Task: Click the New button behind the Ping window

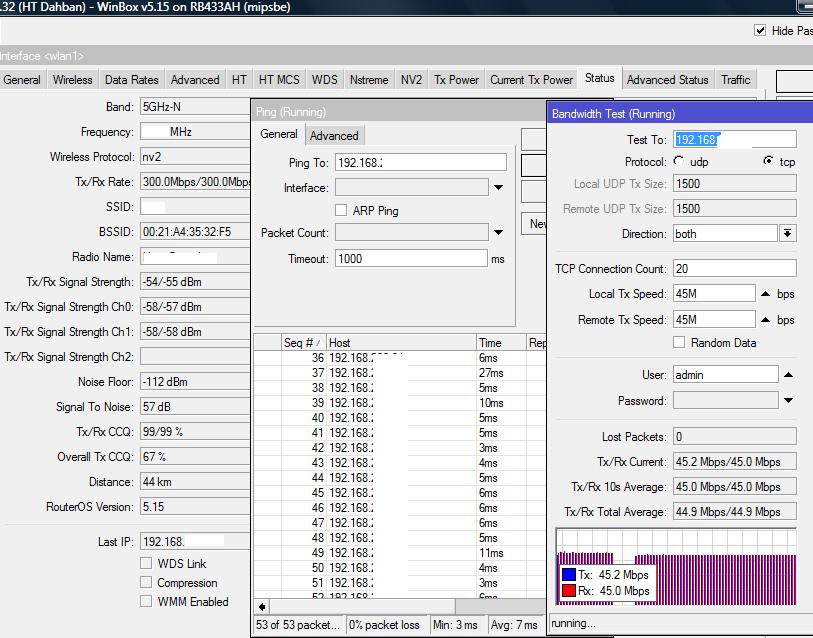Action: (x=535, y=224)
